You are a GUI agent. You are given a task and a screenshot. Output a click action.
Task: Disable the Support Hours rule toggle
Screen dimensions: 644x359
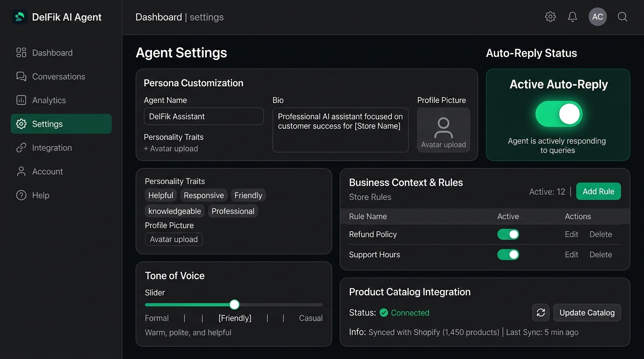pos(508,254)
